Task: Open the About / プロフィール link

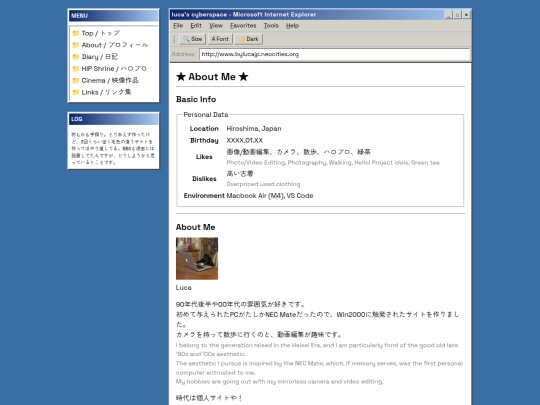Action: pos(115,45)
